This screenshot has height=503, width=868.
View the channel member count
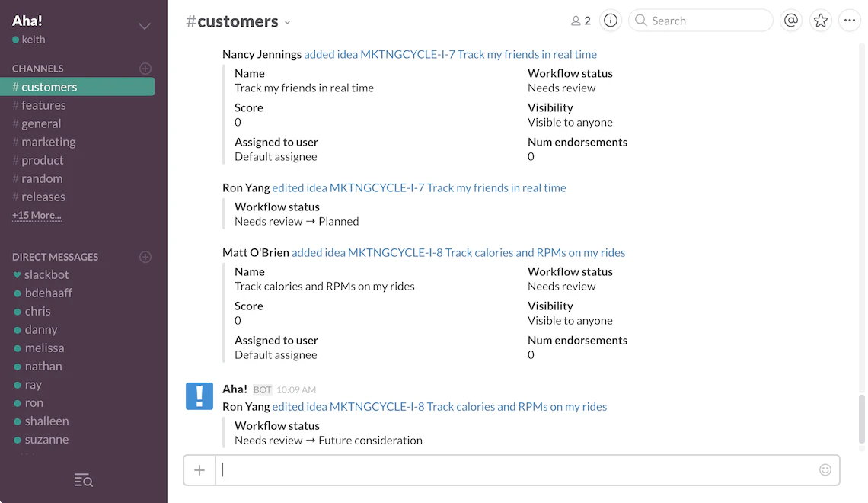coord(581,21)
